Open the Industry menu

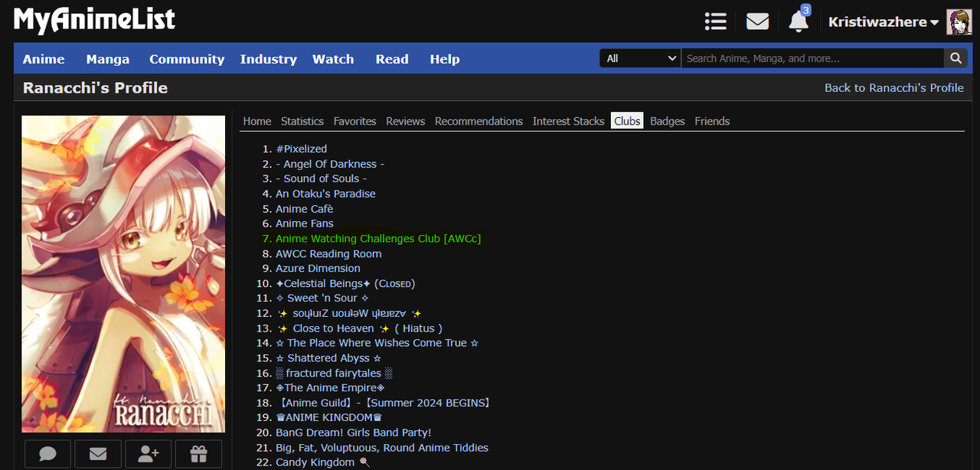[268, 59]
